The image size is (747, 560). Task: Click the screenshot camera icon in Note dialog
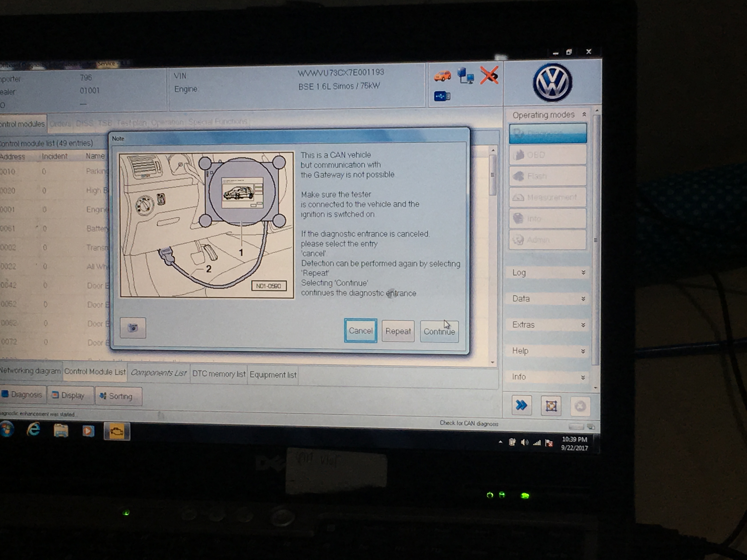[133, 327]
